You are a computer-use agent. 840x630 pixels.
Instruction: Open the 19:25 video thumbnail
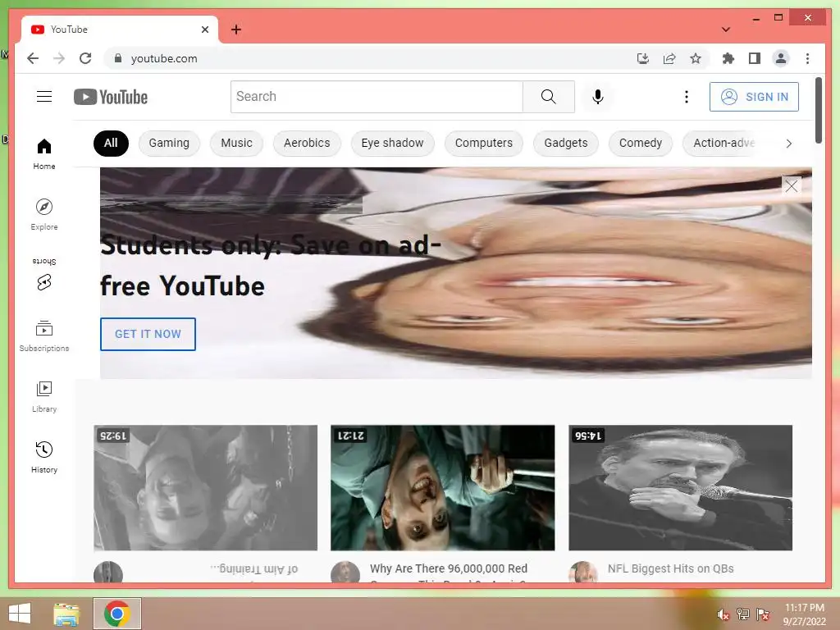coord(205,487)
